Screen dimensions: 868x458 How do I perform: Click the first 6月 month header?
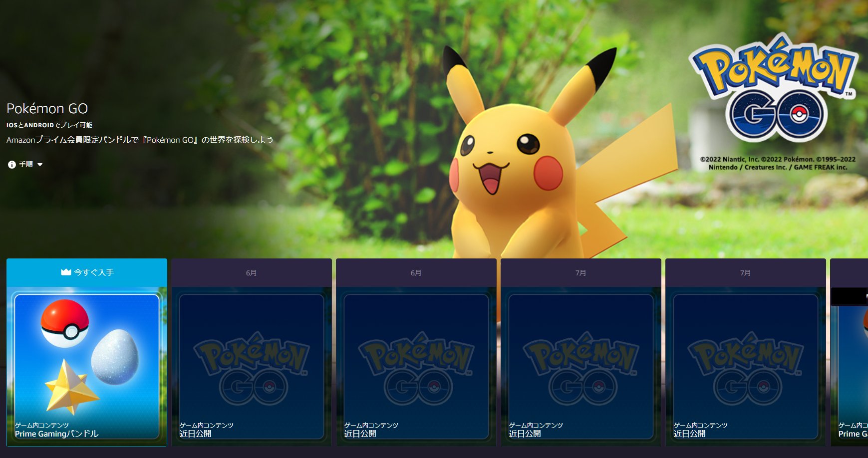252,273
